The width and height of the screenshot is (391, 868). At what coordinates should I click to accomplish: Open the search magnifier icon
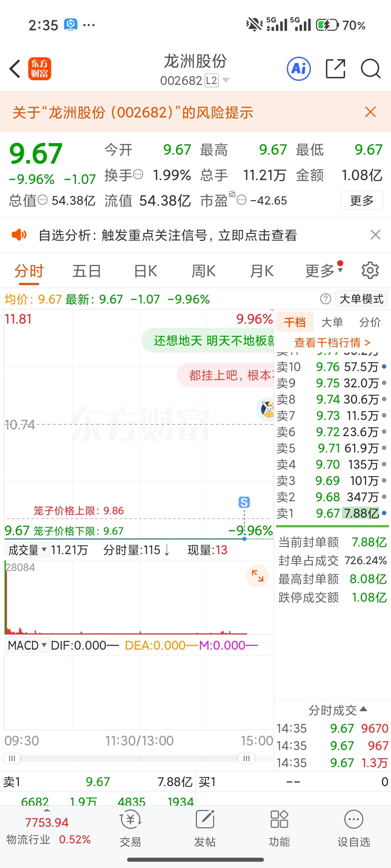[x=370, y=69]
